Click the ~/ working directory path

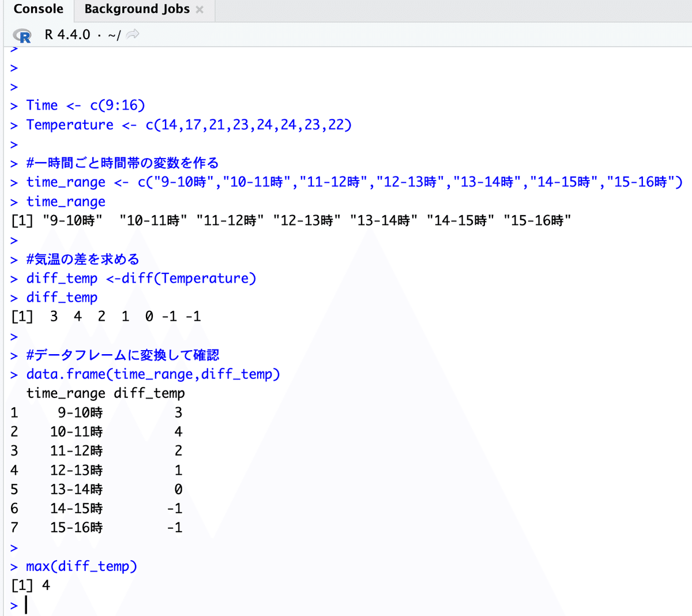(114, 35)
